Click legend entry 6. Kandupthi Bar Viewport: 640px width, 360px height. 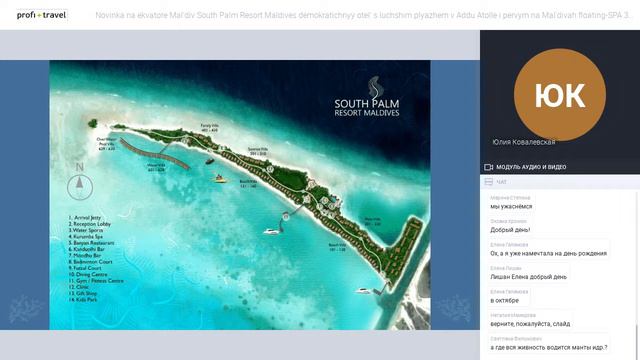(x=87, y=249)
